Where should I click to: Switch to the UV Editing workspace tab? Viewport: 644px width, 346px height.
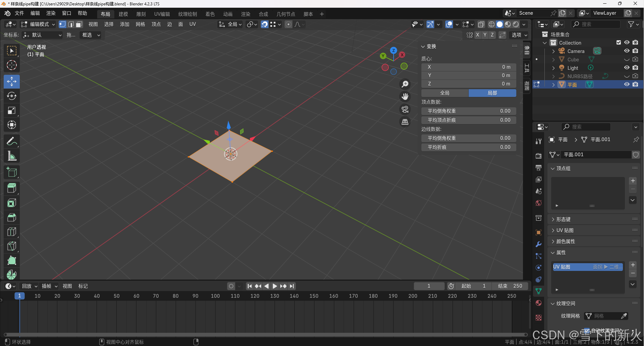(x=162, y=14)
